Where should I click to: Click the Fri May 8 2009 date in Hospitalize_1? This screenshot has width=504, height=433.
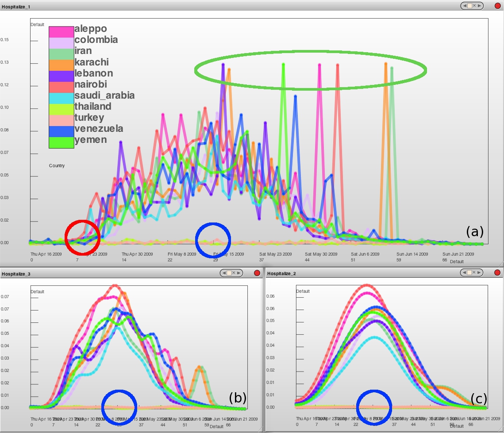182,254
